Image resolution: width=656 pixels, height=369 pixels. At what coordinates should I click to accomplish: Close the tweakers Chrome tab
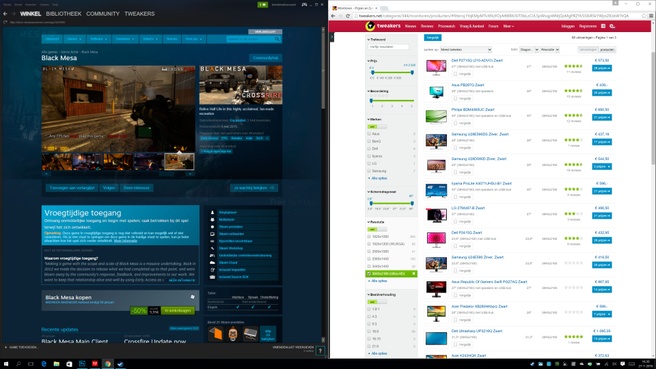pos(376,8)
